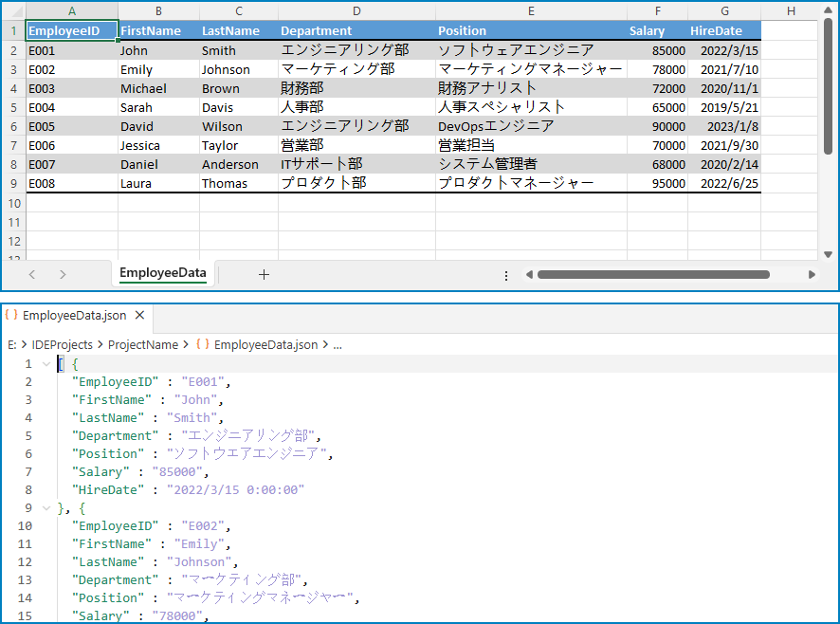
Task: Click the vertical scrollbar up arrow
Action: [829, 10]
